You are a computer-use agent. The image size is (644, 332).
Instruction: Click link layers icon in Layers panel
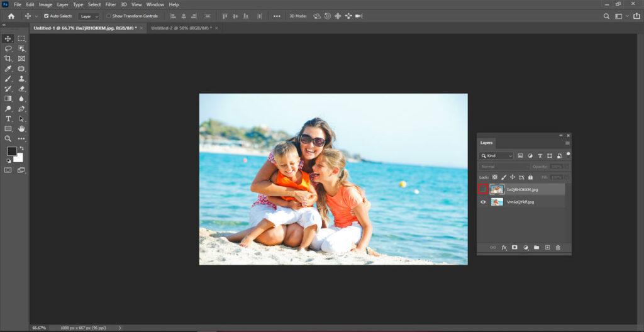tap(493, 247)
